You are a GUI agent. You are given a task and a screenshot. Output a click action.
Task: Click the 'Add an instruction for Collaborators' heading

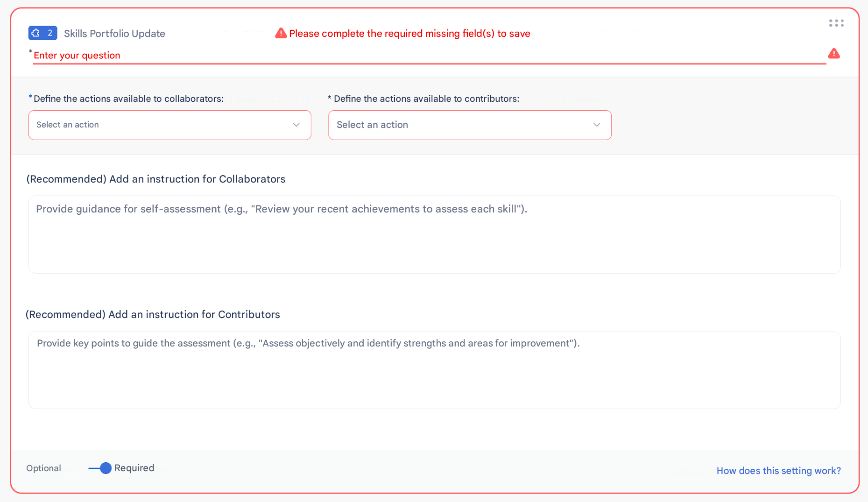coord(156,179)
